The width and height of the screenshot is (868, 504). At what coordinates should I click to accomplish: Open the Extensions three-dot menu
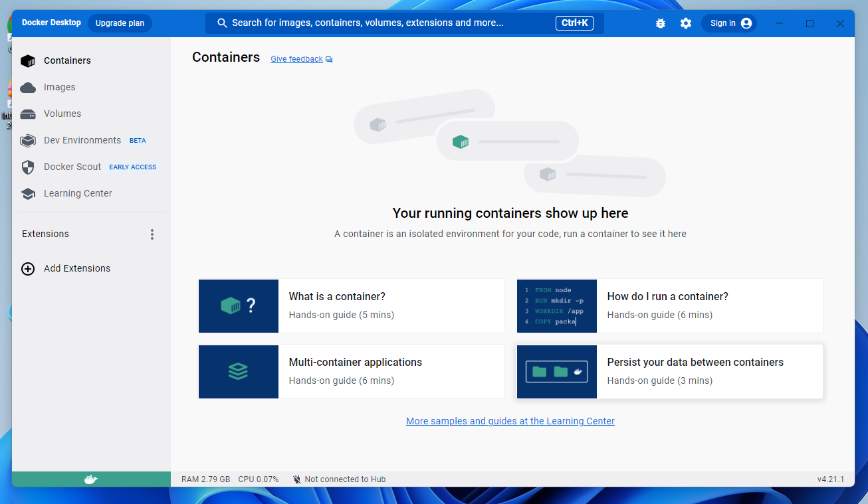[x=152, y=234]
